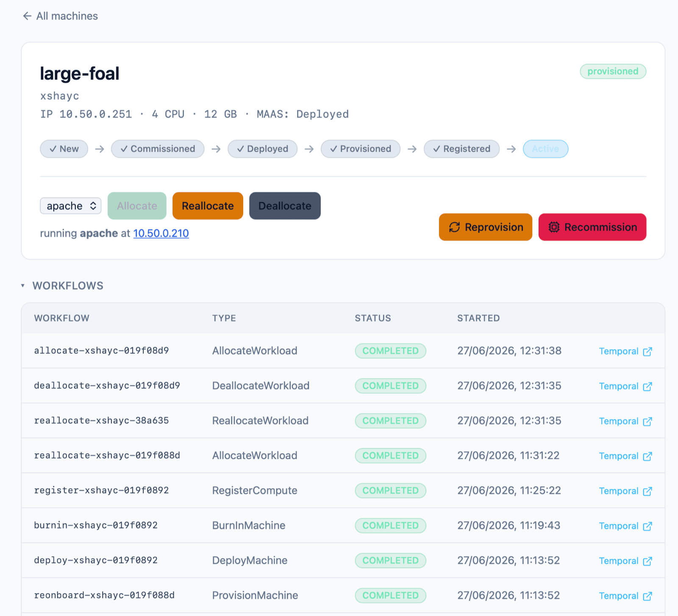678x616 pixels.
Task: Click the RegisterCompute type cell
Action: point(255,491)
